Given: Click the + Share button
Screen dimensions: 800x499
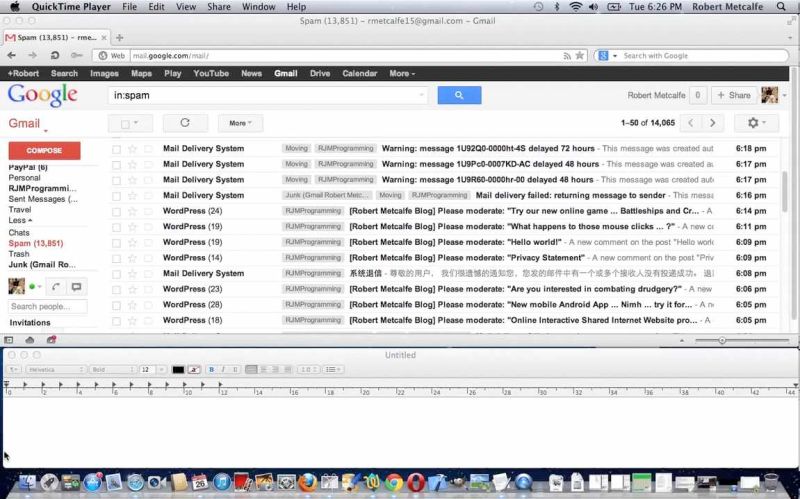Looking at the screenshot, I should coord(734,95).
